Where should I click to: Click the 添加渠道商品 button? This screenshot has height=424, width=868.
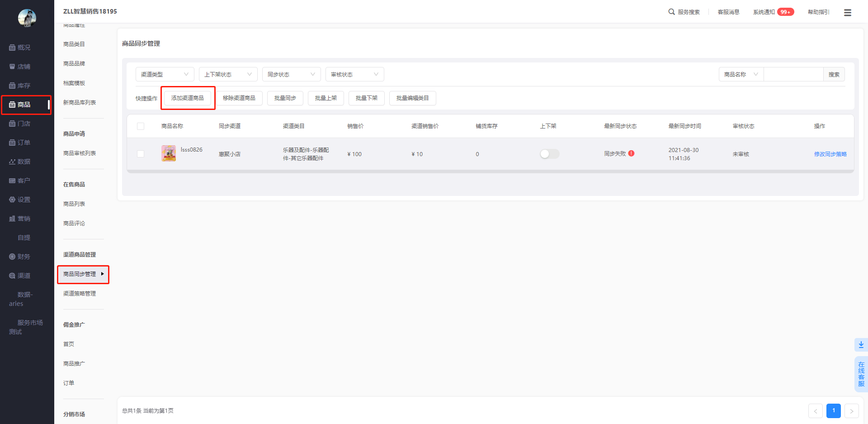pos(188,98)
